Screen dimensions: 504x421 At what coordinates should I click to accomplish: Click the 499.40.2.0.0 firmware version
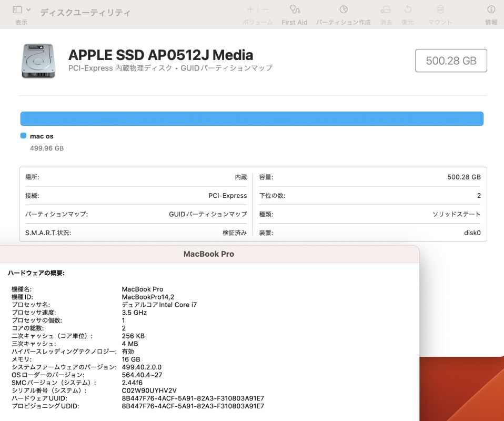pyautogui.click(x=142, y=367)
